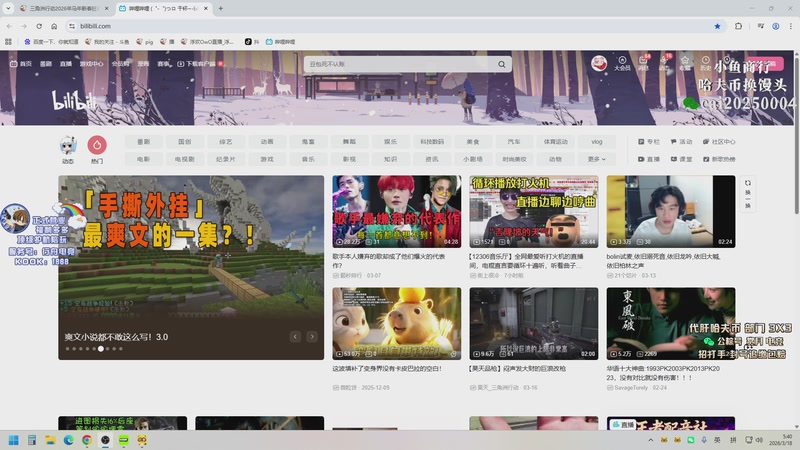Viewport: 800px width, 450px height.
Task: Select 直播 in the Bilibili top nav
Action: [x=66, y=64]
